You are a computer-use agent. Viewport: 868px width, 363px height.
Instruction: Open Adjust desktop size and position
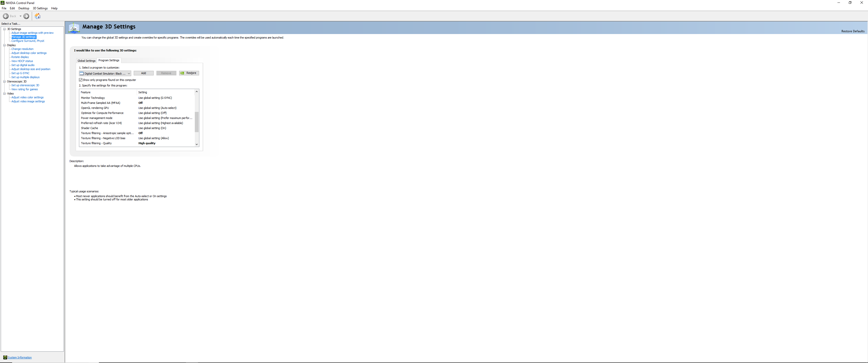pos(31,69)
